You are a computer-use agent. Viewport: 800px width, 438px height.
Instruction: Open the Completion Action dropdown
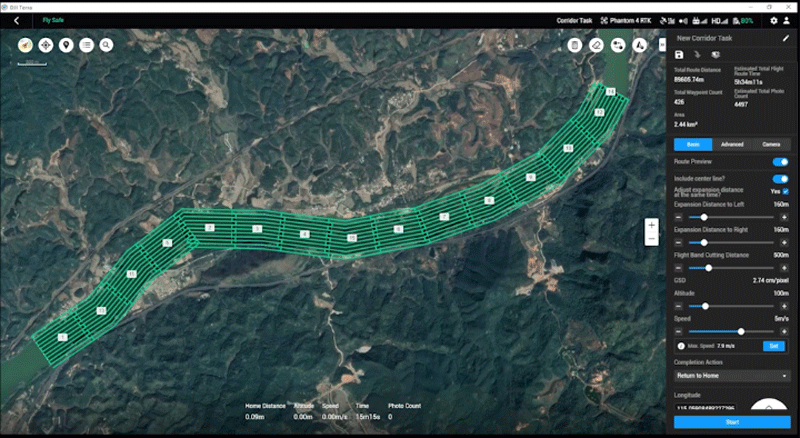pyautogui.click(x=732, y=376)
